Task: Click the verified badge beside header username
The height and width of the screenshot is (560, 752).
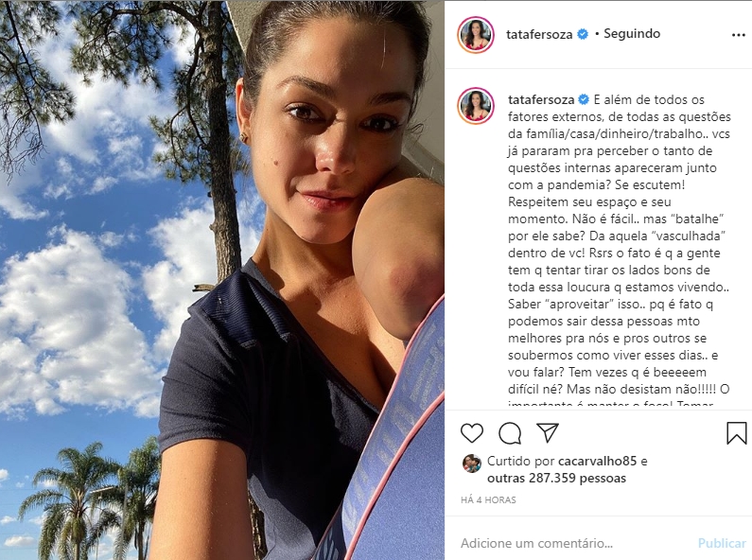Action: pyautogui.click(x=583, y=34)
